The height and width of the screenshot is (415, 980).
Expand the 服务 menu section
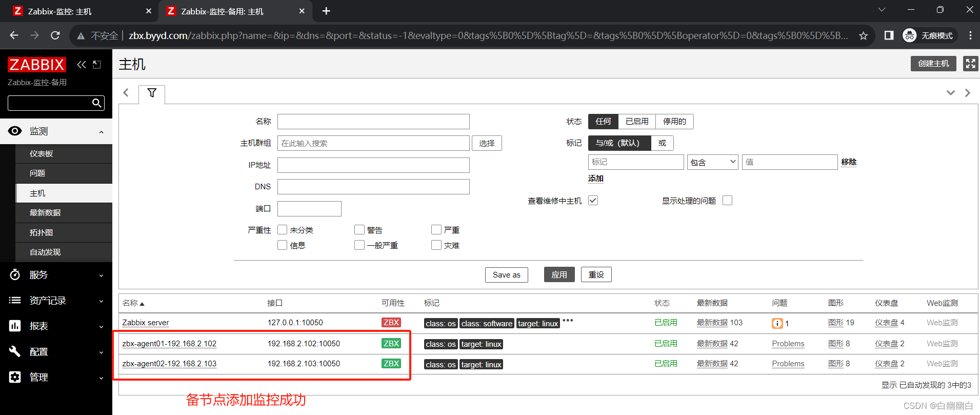[101, 275]
